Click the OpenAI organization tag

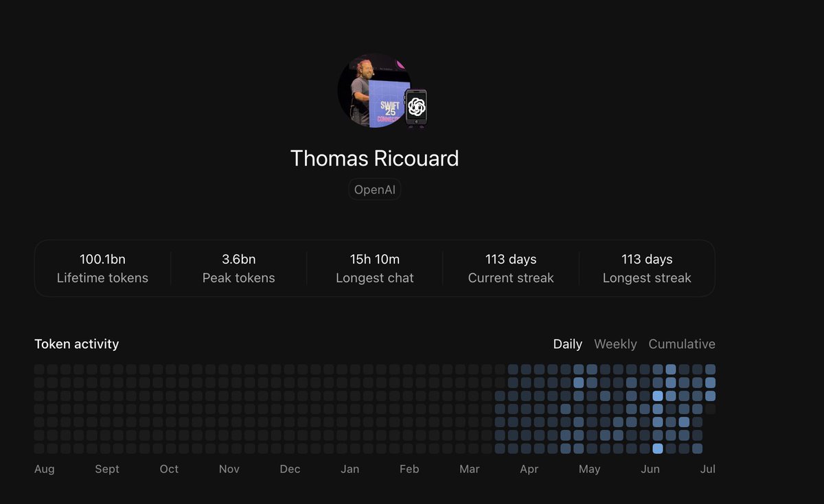pos(374,190)
